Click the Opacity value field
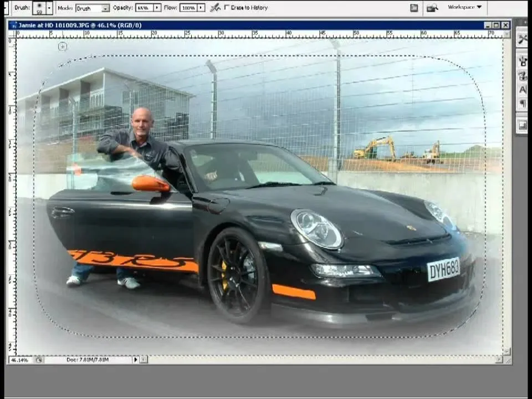 (144, 8)
